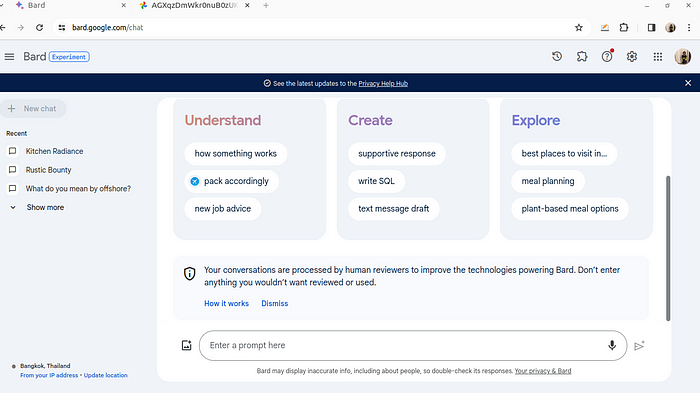The width and height of the screenshot is (700, 393).
Task: Select the 'text message draft' suggestion
Action: [394, 209]
